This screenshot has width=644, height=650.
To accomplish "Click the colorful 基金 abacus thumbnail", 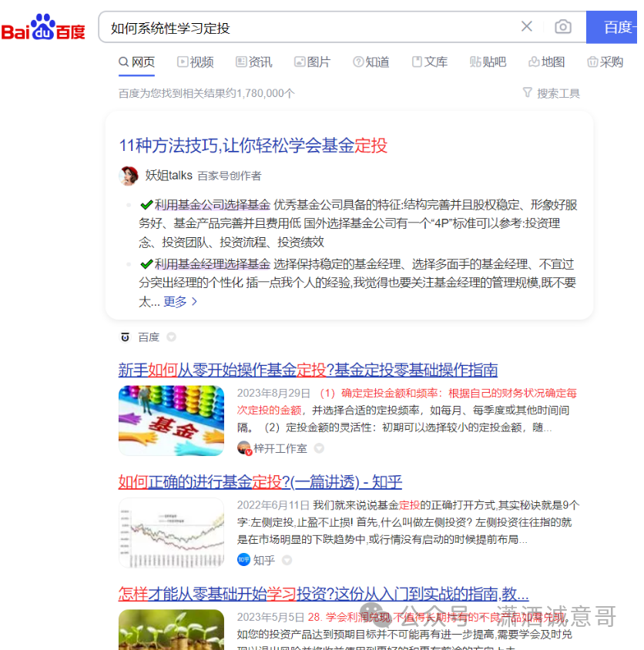I will tap(171, 420).
